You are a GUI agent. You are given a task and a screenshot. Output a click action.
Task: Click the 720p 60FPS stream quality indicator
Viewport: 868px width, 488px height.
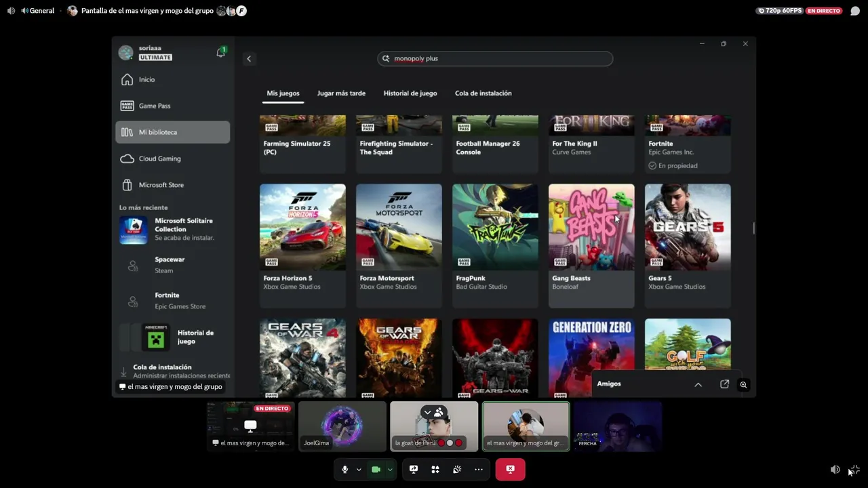click(780, 11)
